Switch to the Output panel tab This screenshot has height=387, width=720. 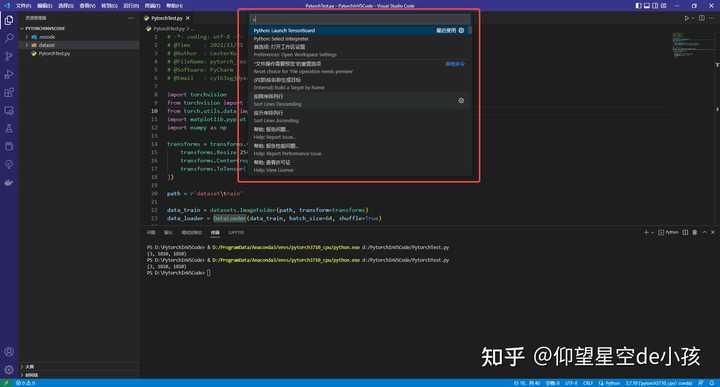pyautogui.click(x=168, y=233)
